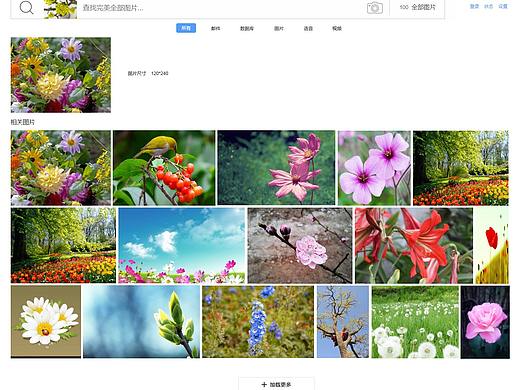Open the pink cosmos on dark green thumbnail
This screenshot has width=520, height=390.
276,168
